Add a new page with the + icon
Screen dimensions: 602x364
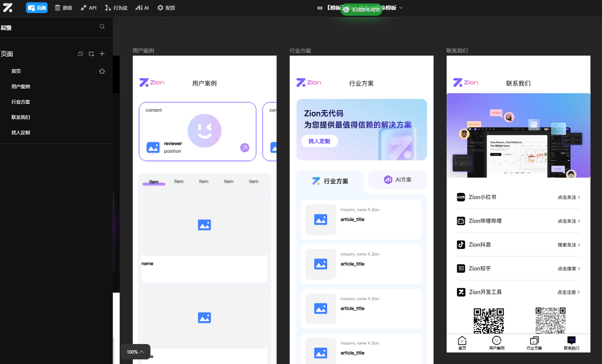[x=102, y=54]
